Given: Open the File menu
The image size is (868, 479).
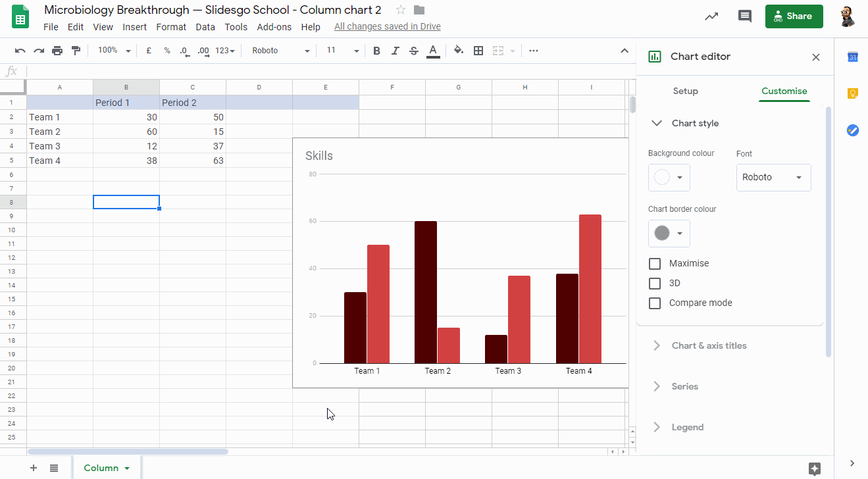Looking at the screenshot, I should coord(51,27).
